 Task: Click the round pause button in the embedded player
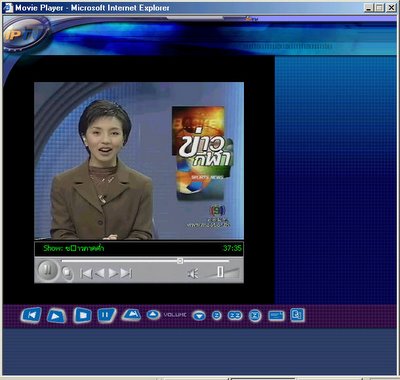point(47,270)
